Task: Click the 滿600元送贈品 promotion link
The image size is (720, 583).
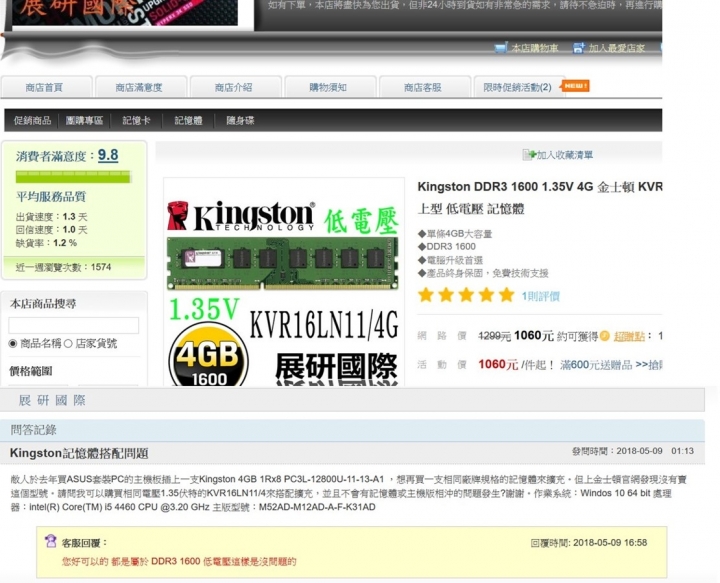Action: 596,365
